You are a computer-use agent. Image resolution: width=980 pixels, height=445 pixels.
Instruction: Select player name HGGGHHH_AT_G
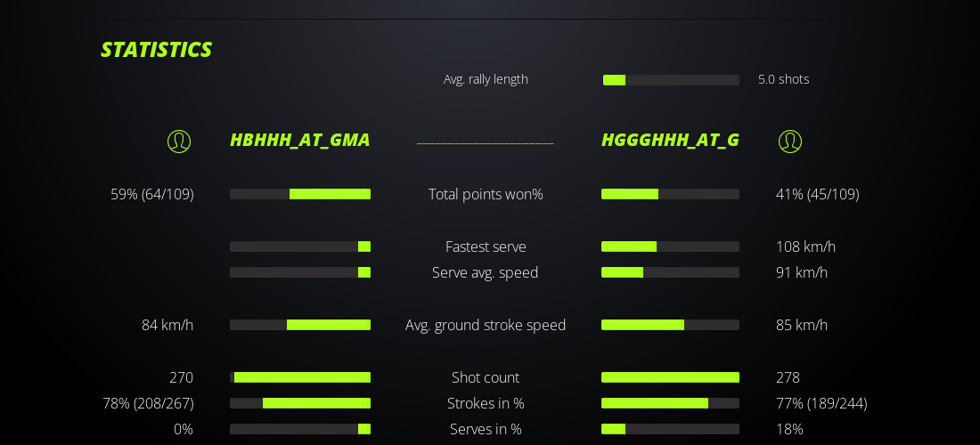tap(670, 141)
